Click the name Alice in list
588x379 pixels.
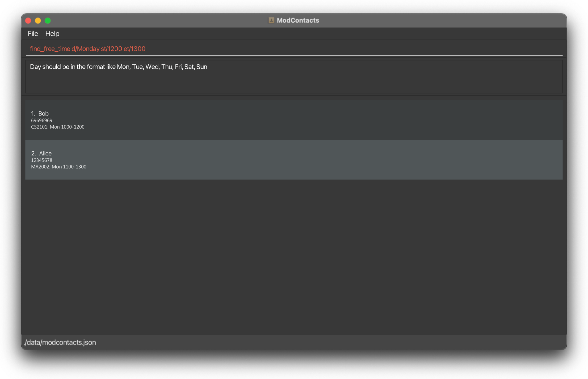click(45, 153)
